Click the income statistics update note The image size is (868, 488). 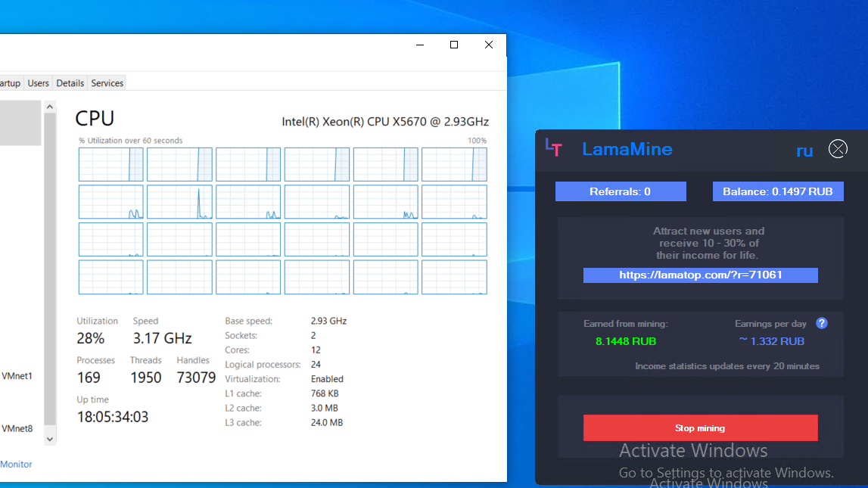(x=726, y=366)
